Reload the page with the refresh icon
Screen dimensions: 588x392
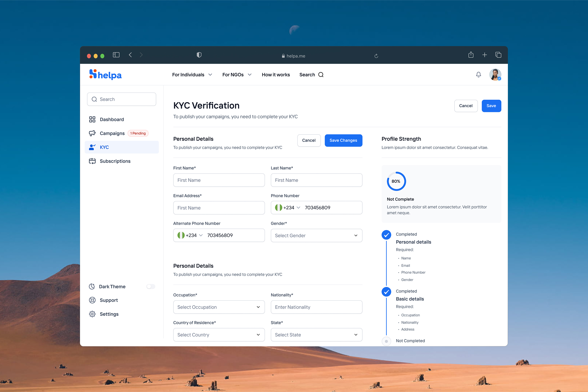pos(376,56)
